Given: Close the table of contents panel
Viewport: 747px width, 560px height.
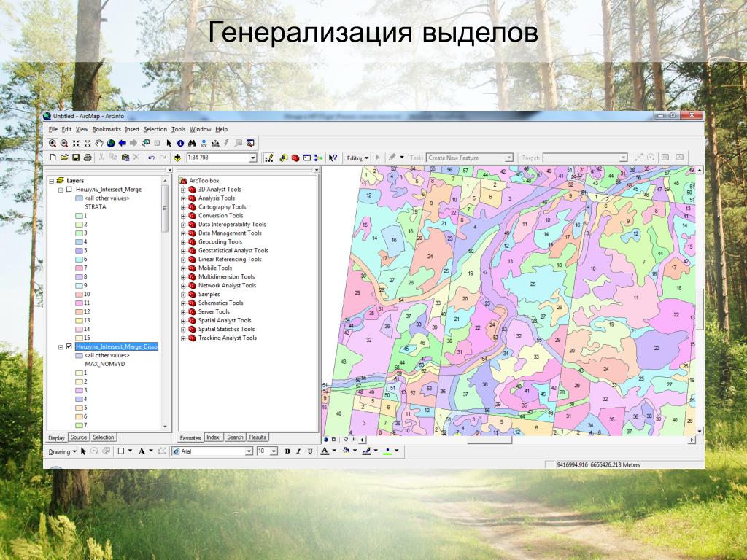Looking at the screenshot, I should [x=169, y=170].
